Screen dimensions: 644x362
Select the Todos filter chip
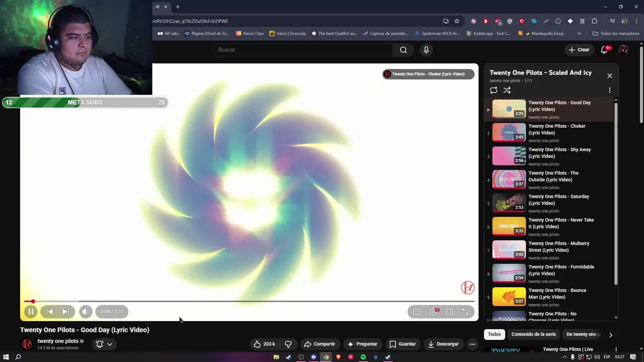point(495,334)
